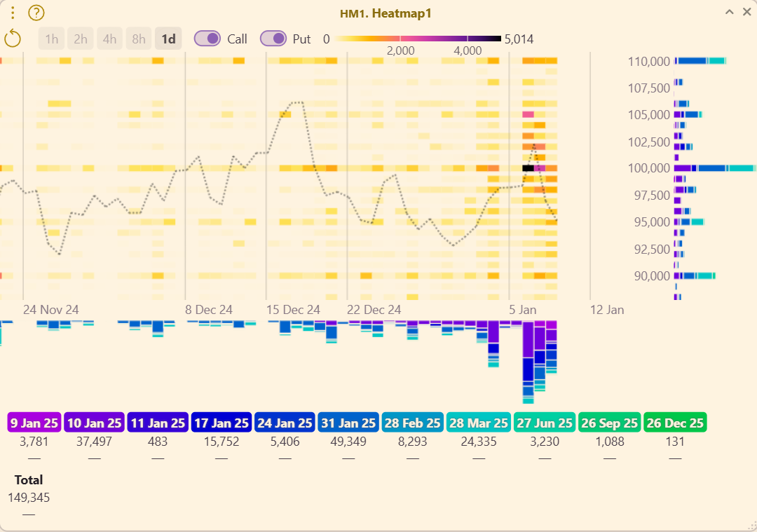This screenshot has width=757, height=532.
Task: Toggle the 10 Jan 25 expiry chip
Action: (x=94, y=423)
